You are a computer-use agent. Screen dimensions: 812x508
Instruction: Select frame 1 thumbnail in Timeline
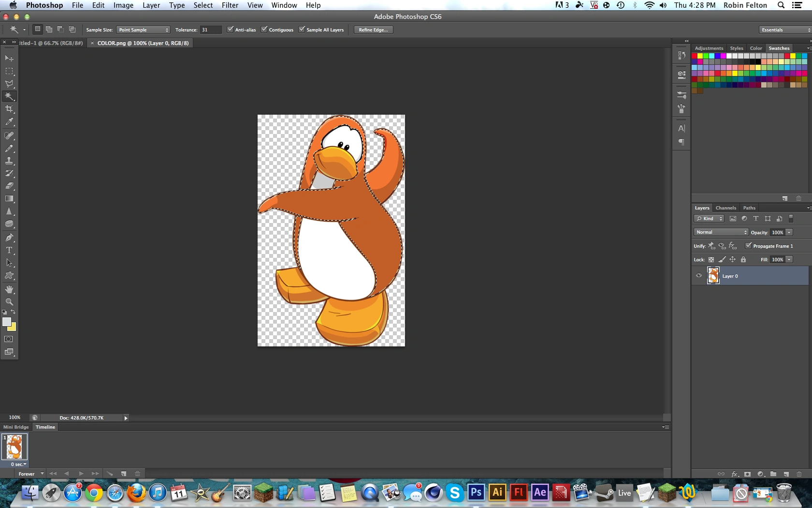pos(14,447)
